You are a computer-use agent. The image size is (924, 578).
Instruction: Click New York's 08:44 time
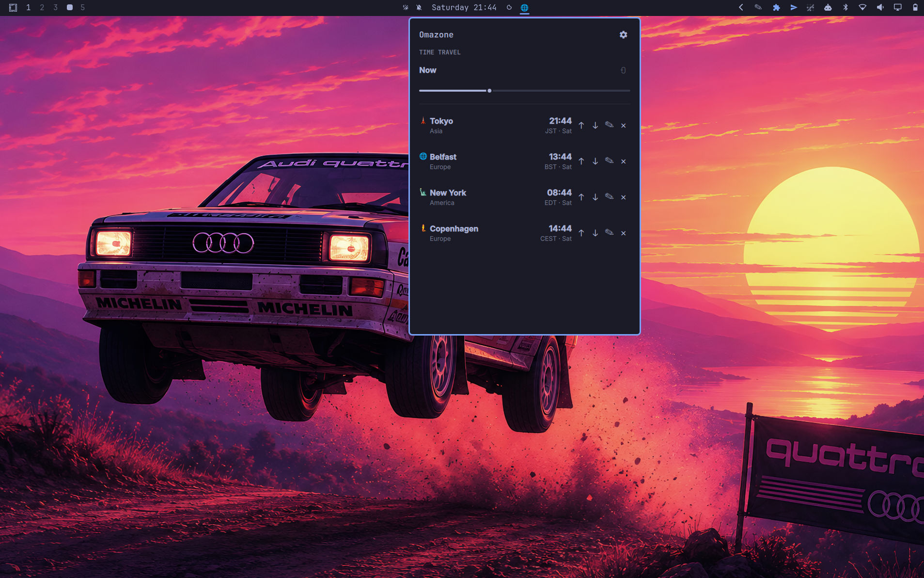click(x=559, y=193)
